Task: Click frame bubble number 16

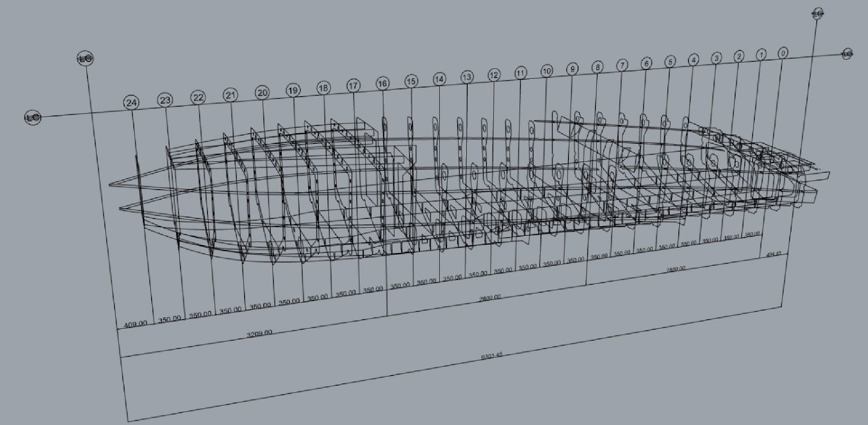Action: tap(382, 83)
